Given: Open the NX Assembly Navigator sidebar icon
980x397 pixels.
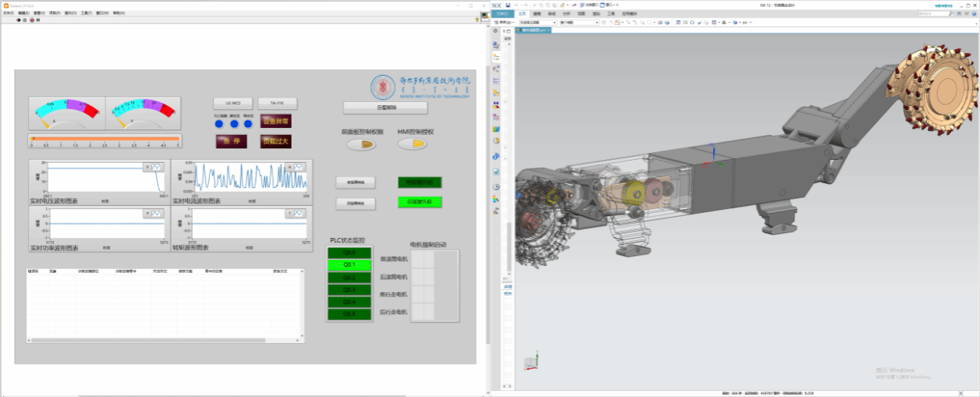Looking at the screenshot, I should click(x=495, y=58).
